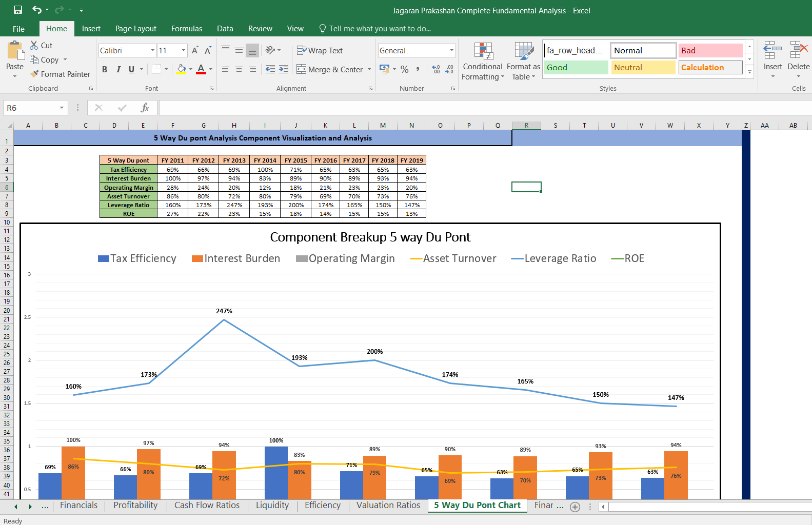Screen dimensions: 812x525
Task: Click the Save icon in quick access toolbar
Action: coord(18,10)
